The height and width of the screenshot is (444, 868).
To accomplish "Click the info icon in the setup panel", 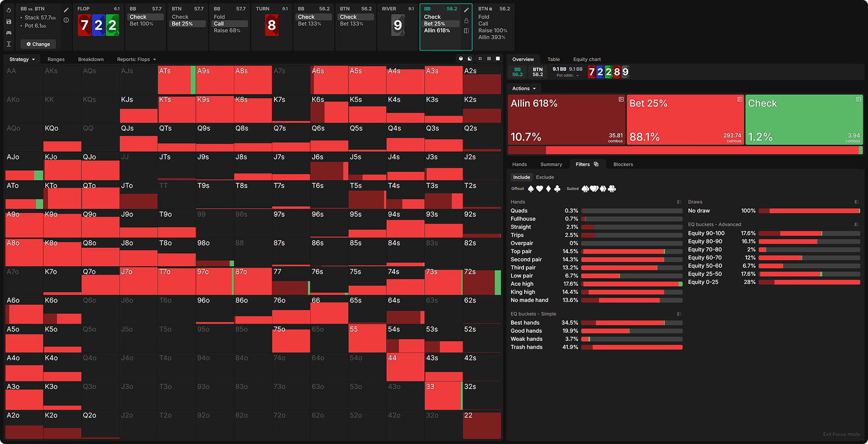I will coord(66,21).
